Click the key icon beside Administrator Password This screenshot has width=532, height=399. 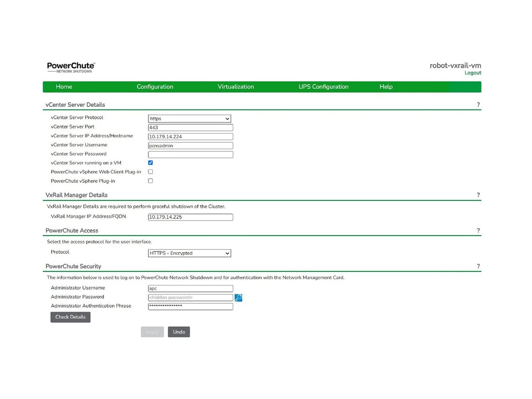[x=238, y=297]
